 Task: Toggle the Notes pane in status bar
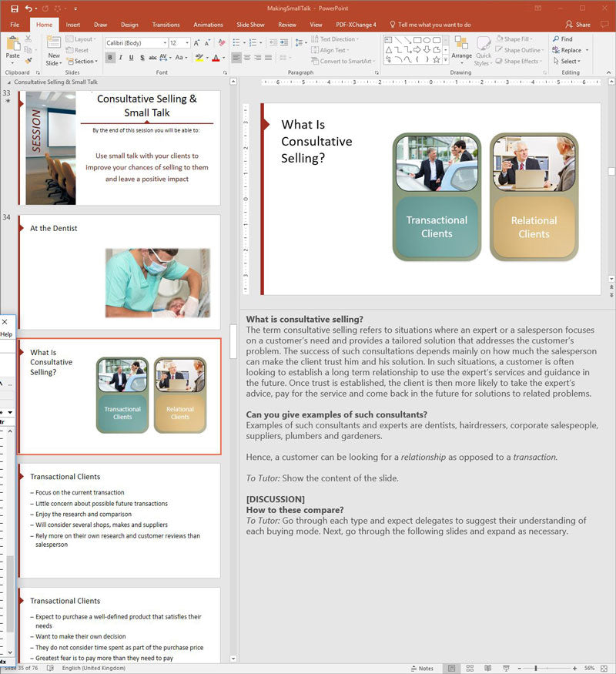point(422,669)
